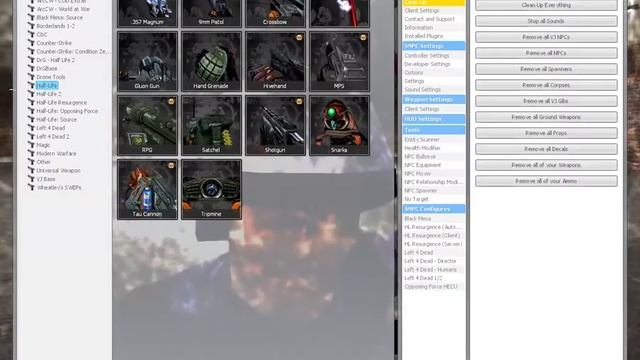Select Universal Weapon category

58,171
